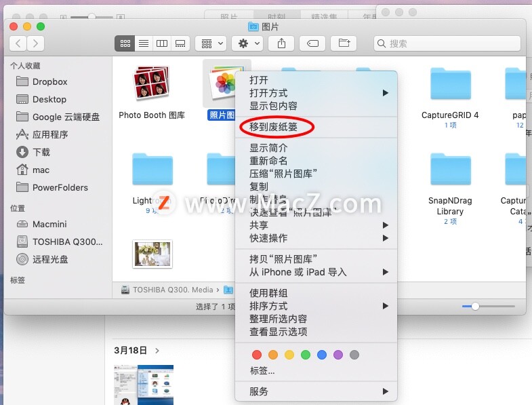
Task: Select the SnapNDrag Library folder
Action: (x=450, y=169)
